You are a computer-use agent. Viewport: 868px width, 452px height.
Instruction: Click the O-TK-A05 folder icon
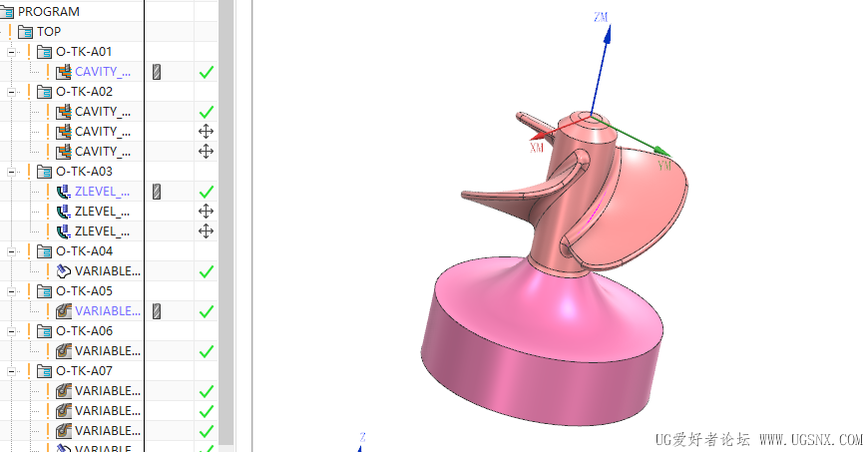click(44, 290)
